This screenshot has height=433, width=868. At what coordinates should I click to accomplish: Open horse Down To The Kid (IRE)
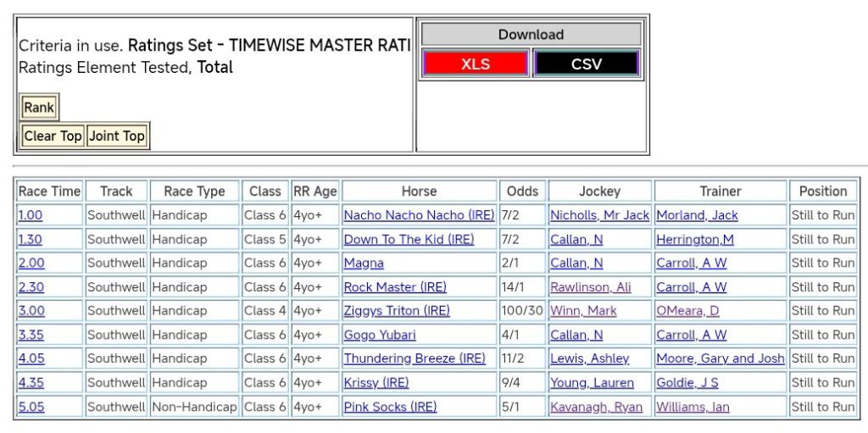[409, 240]
